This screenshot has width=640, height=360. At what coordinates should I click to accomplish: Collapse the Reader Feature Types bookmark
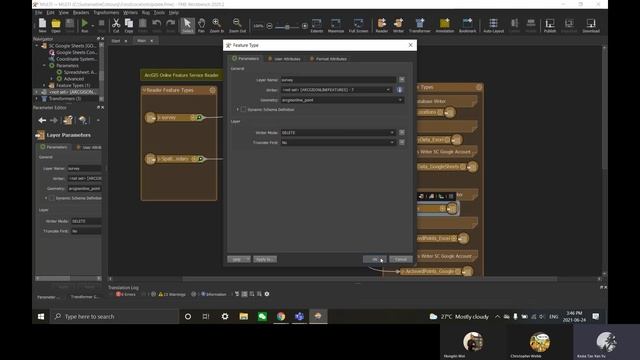tap(144, 90)
